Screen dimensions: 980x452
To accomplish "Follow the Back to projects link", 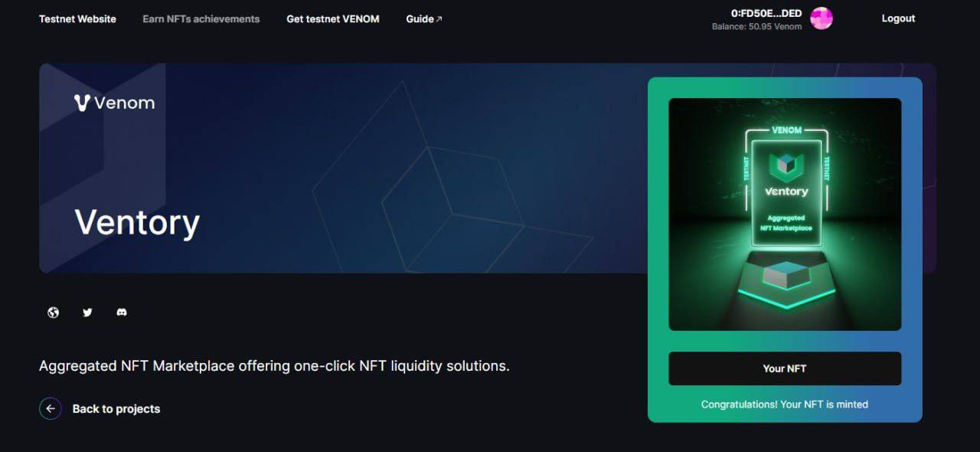I will [116, 408].
